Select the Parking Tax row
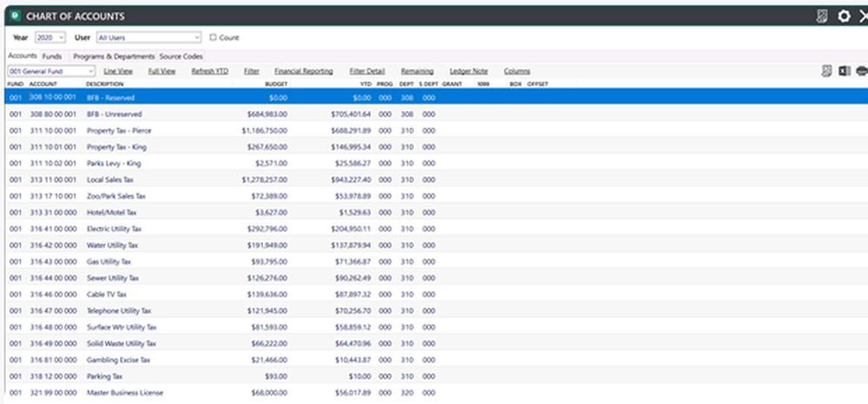The image size is (868, 404). click(437, 376)
